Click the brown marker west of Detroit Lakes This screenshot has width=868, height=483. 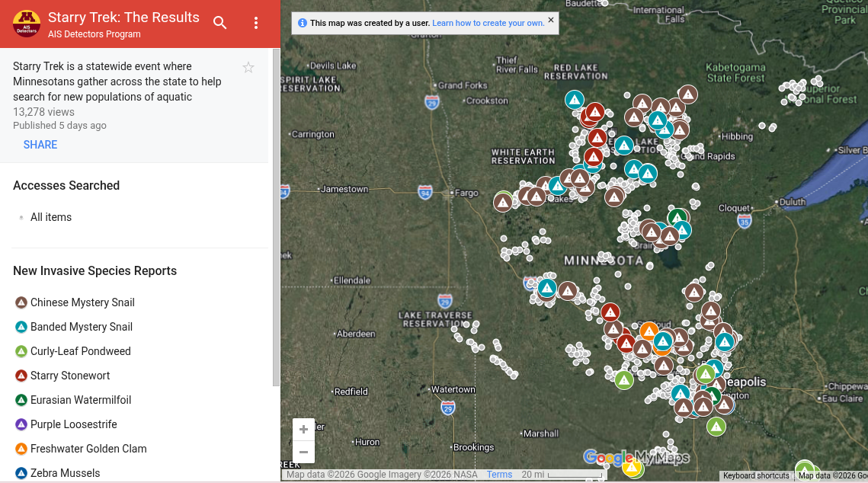tap(503, 203)
